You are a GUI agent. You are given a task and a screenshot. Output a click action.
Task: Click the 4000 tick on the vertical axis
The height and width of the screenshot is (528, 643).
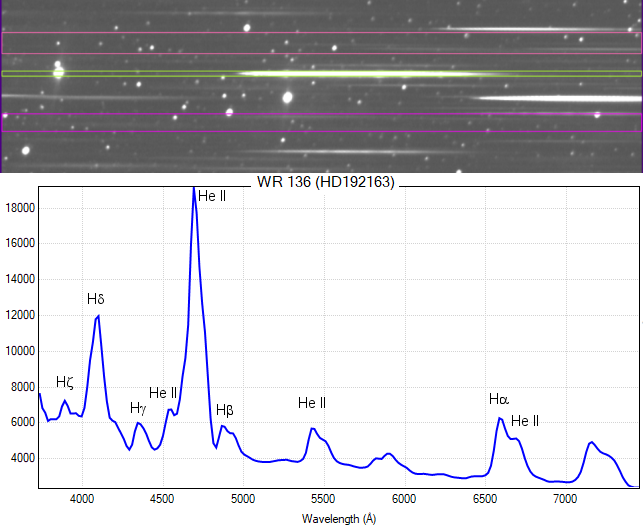coord(22,458)
